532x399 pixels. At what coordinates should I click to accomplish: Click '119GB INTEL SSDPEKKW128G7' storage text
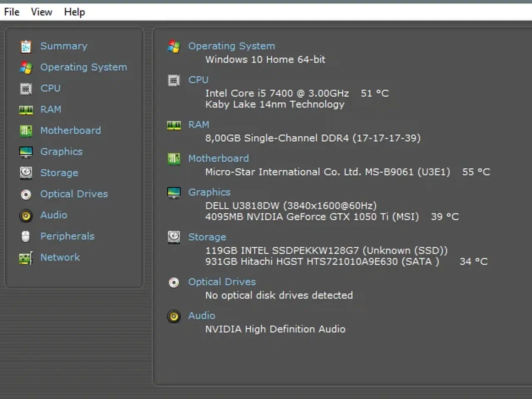pos(282,251)
